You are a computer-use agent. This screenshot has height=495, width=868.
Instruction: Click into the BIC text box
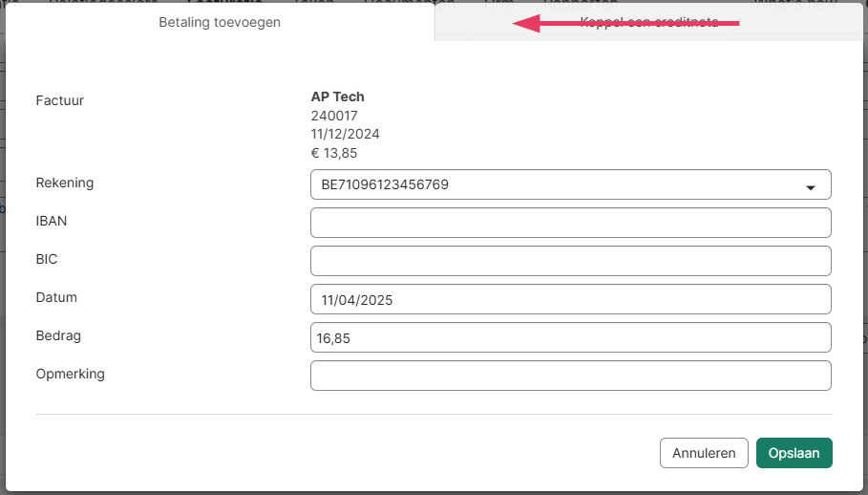570,261
